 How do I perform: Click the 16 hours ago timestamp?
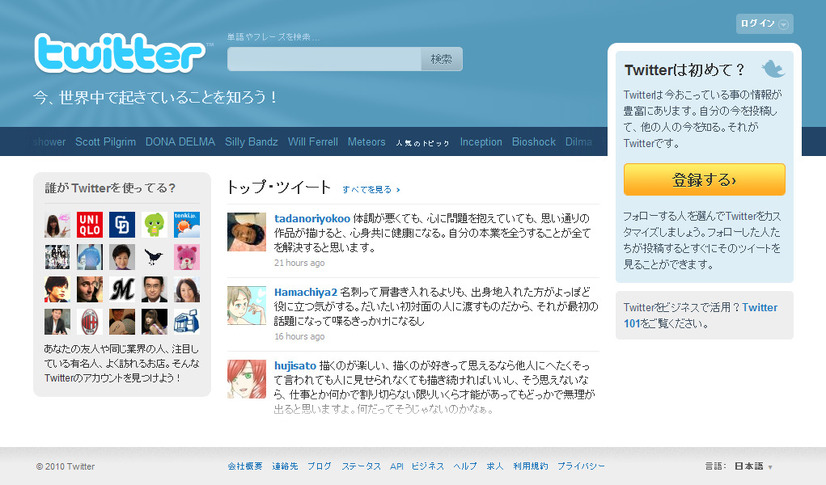tap(299, 336)
